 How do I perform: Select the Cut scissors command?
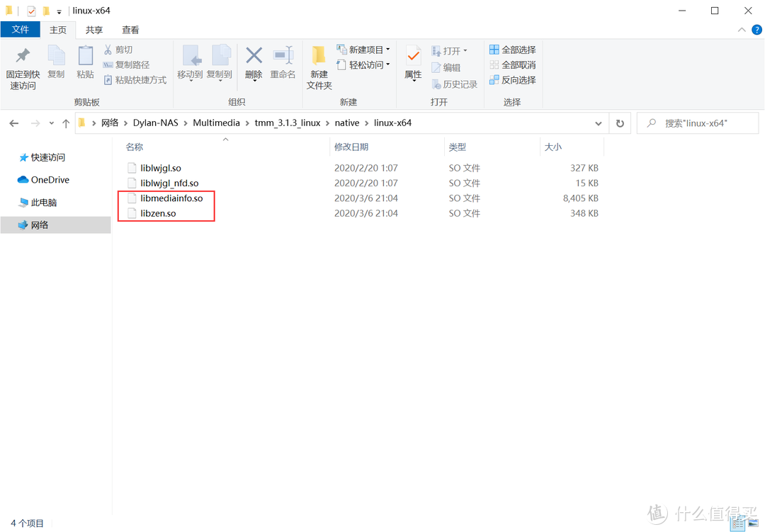pos(118,50)
